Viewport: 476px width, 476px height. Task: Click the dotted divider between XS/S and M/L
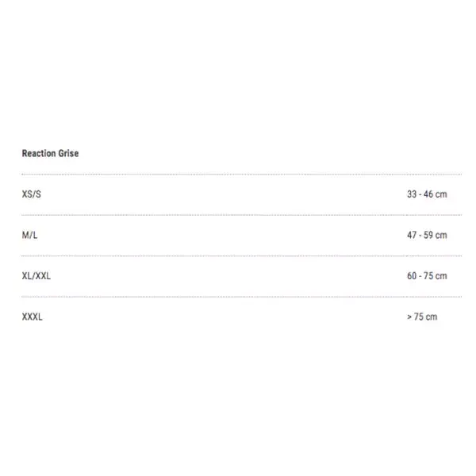242,215
